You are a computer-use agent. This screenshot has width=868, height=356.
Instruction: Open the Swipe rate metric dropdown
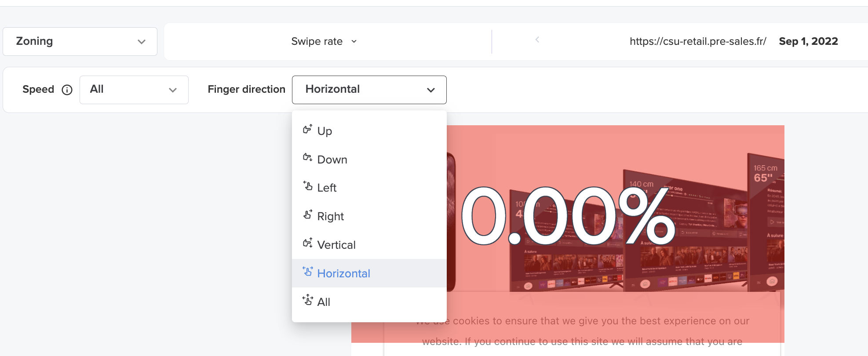[x=324, y=41]
